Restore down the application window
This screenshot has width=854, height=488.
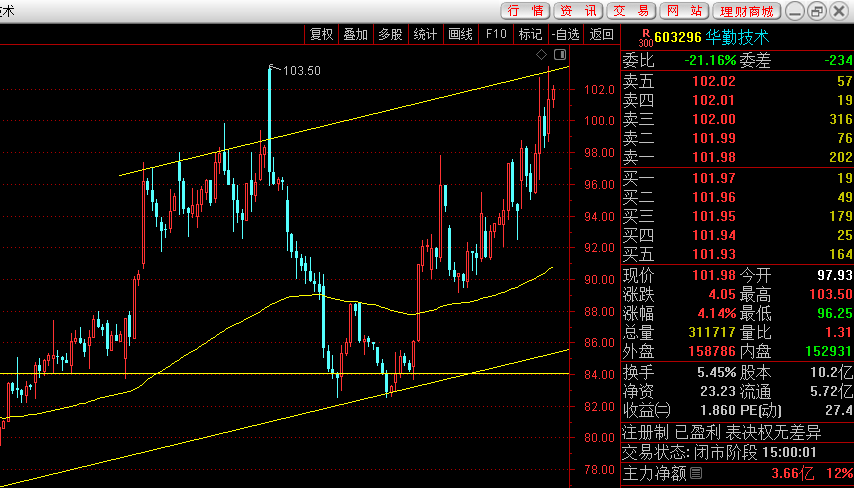click(817, 11)
